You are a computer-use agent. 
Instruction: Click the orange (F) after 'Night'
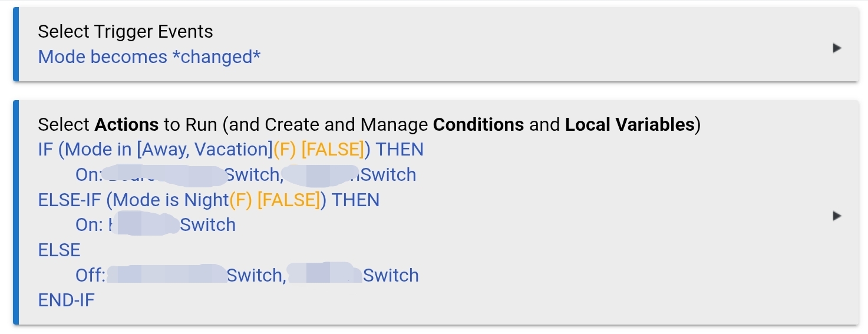coord(240,200)
